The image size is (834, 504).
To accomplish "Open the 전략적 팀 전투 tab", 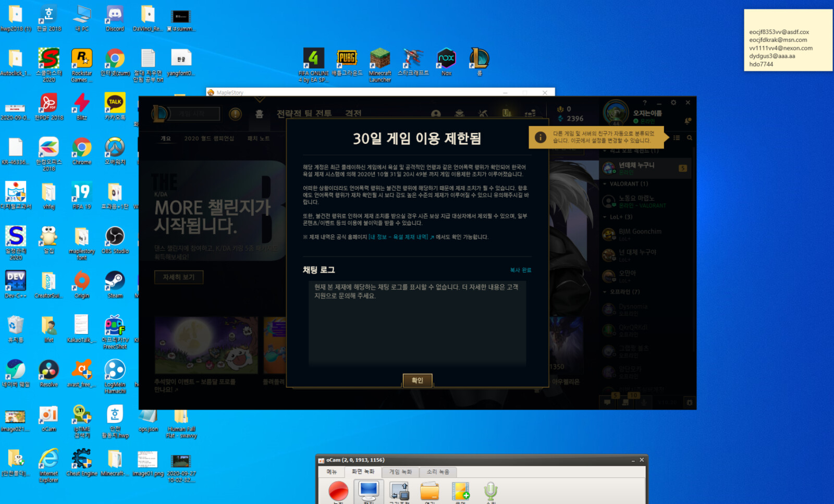I will (304, 114).
